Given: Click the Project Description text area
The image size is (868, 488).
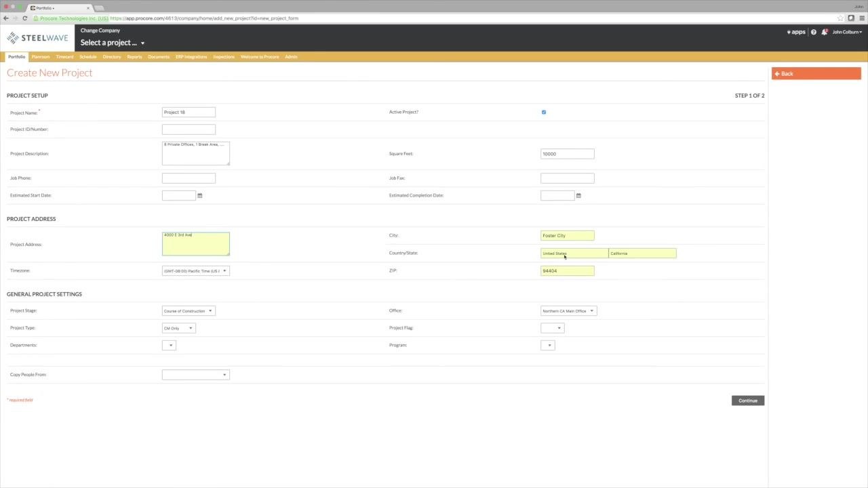Looking at the screenshot, I should click(x=195, y=153).
